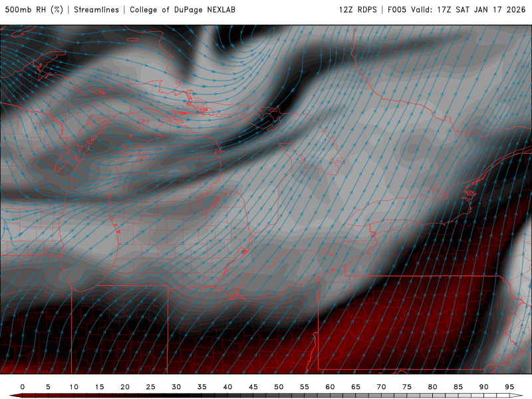Click the 40 label on the colorbar
Viewport: 532px width, 399px height.
[227, 387]
